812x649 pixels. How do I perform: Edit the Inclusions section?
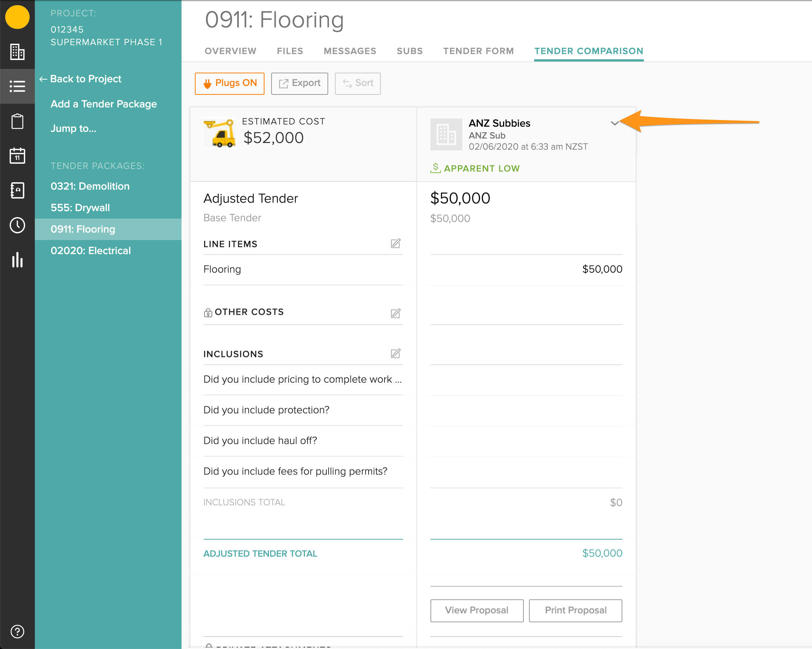coord(396,353)
